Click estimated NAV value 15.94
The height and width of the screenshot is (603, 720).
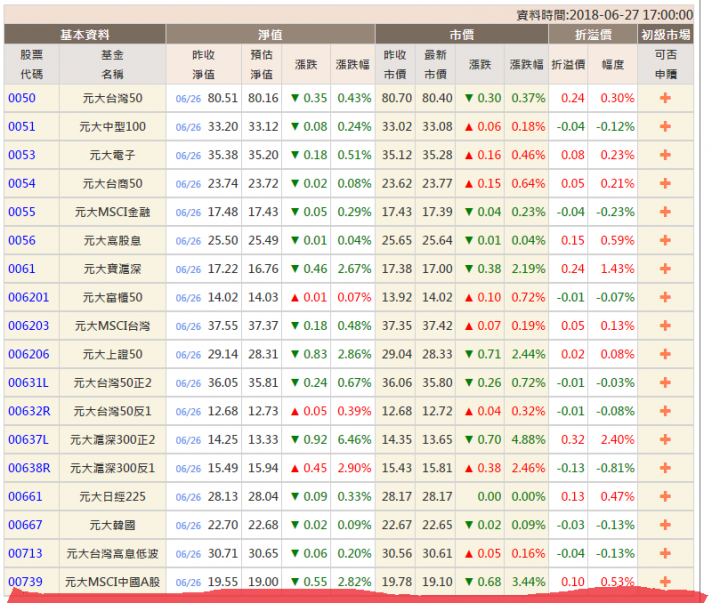[263, 468]
